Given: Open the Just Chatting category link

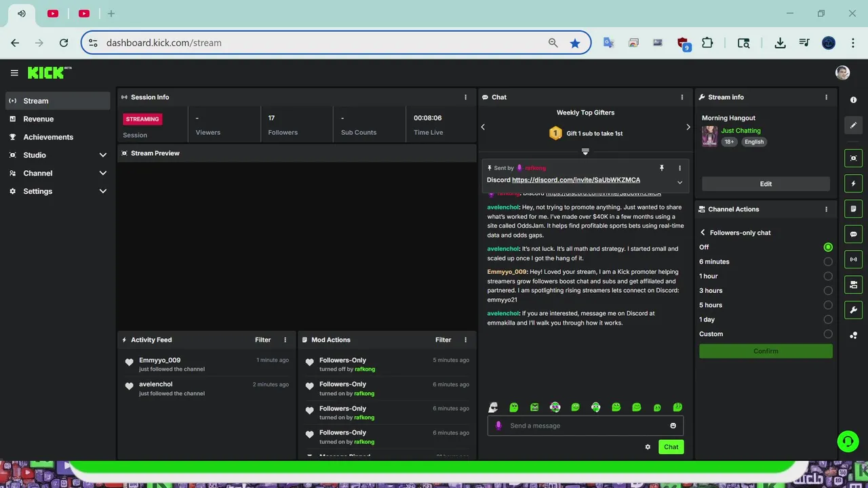Looking at the screenshot, I should click(x=741, y=131).
